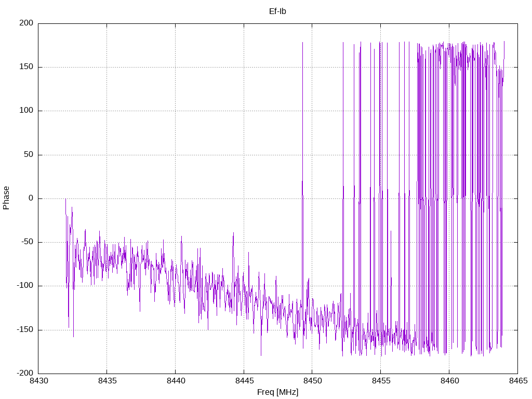This screenshot has width=532, height=399.
Task: Click the Freq [MHz] x-axis label
Action: [277, 392]
